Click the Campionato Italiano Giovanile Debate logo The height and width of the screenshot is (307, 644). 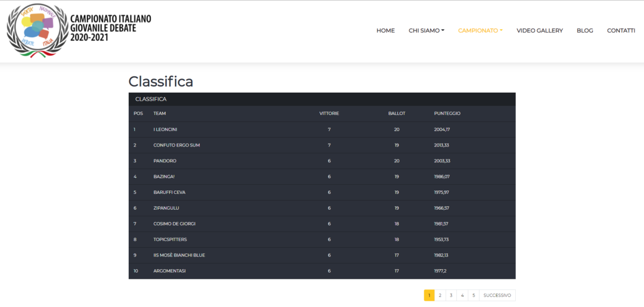(79, 31)
